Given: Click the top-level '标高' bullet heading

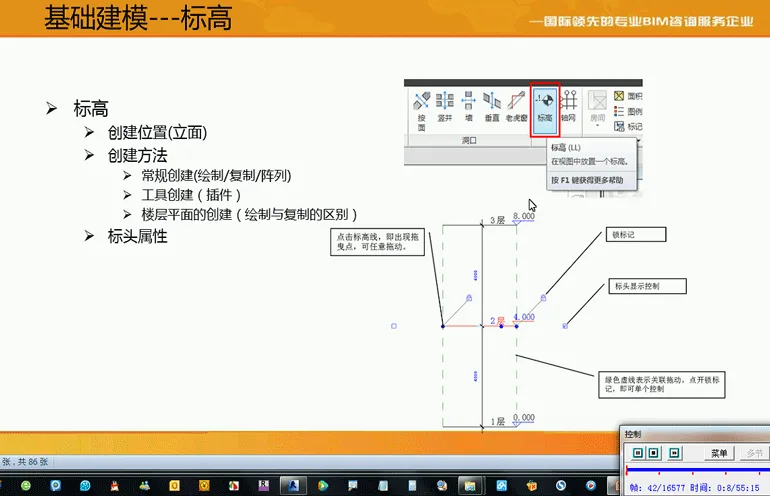Looking at the screenshot, I should click(91, 109).
